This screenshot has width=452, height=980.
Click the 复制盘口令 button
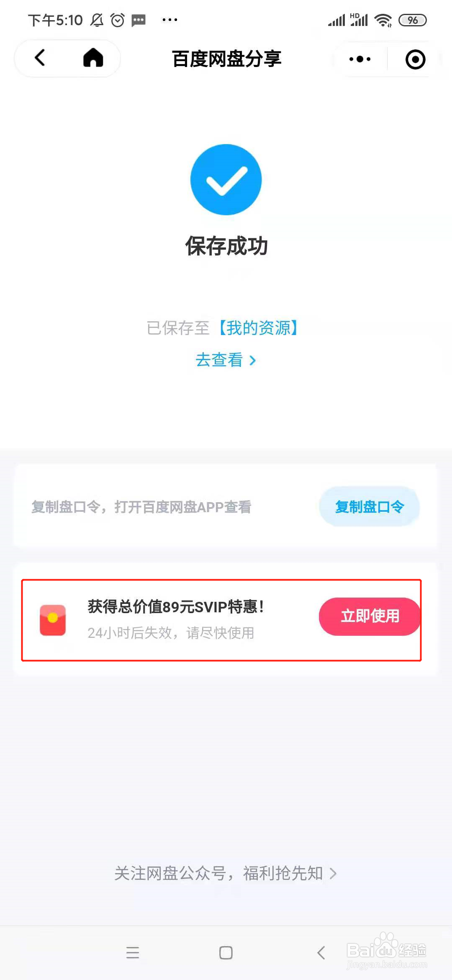point(370,507)
